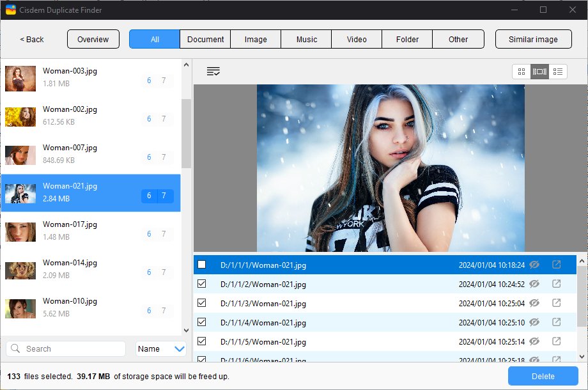Select the Music filter tab

[306, 39]
